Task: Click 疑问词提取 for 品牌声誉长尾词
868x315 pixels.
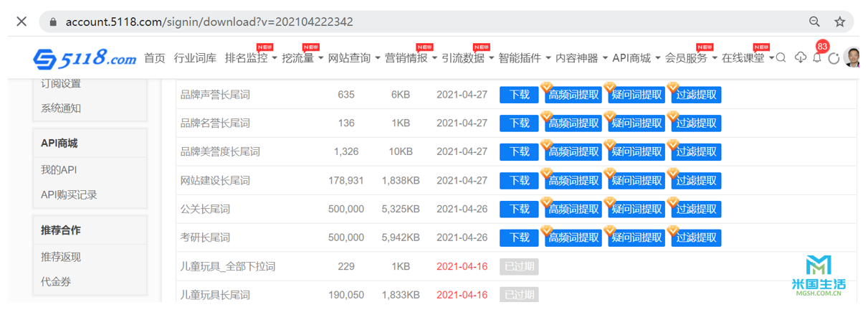Action: coord(636,95)
